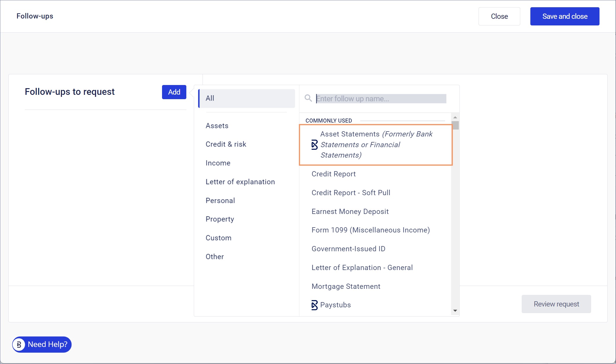Select Form 1099 Miscellaneous Income item
Screen dimensions: 616x364
pyautogui.click(x=370, y=230)
